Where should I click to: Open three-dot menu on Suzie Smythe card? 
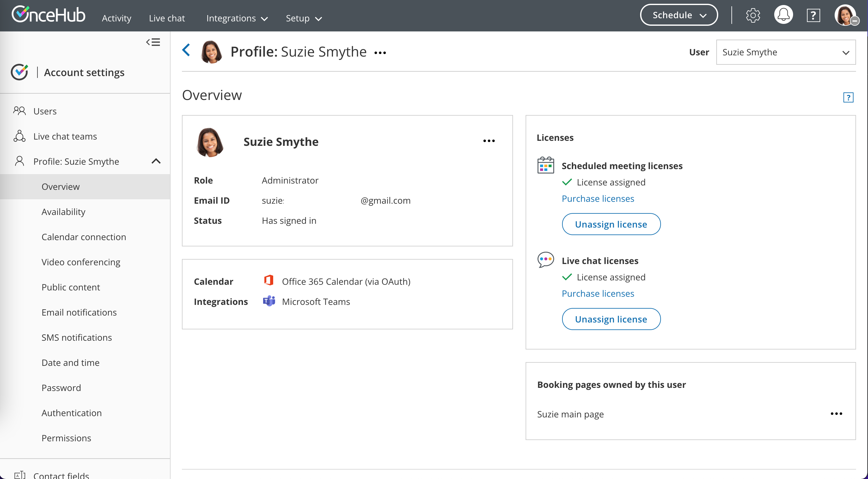click(488, 141)
